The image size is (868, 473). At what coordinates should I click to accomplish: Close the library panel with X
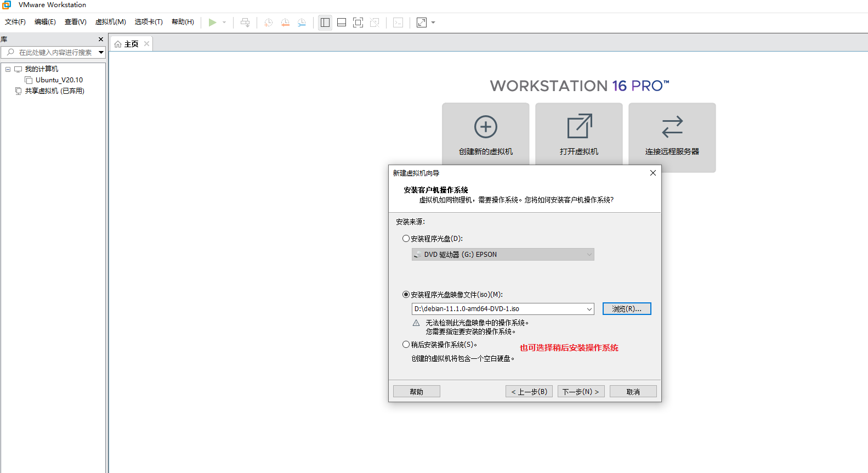coord(101,40)
